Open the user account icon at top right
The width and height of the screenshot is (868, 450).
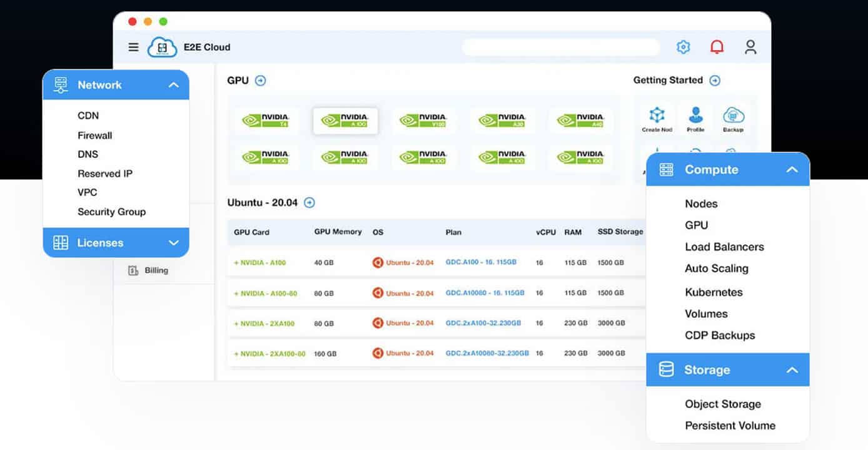point(750,47)
